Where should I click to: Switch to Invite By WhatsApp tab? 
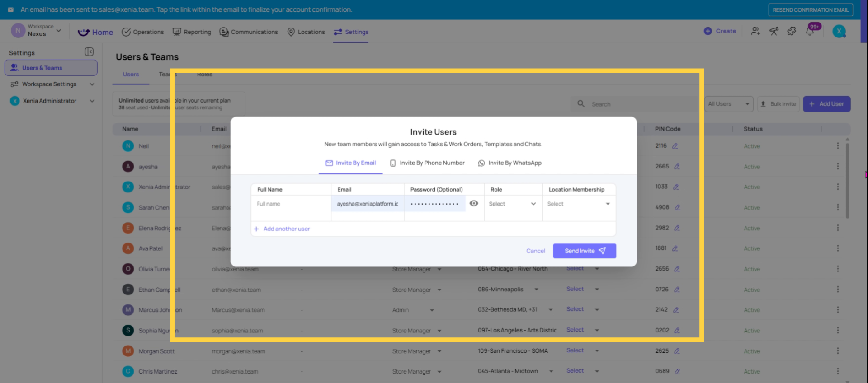[509, 163]
